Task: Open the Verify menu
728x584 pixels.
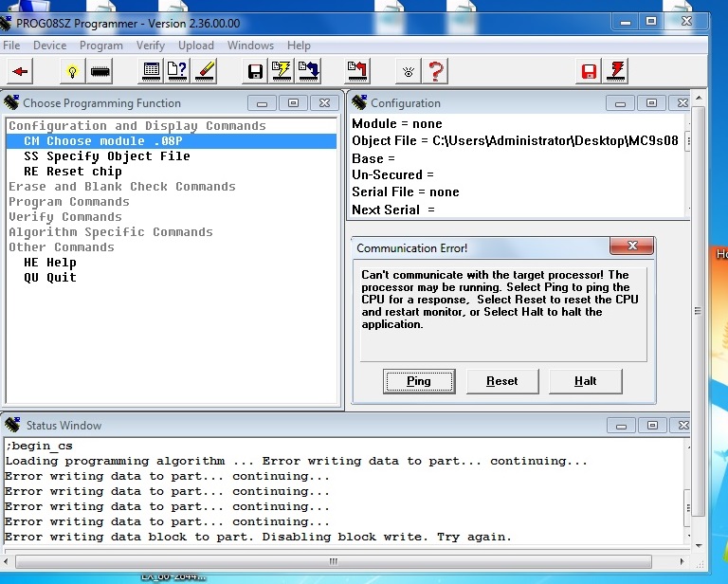Action: [x=150, y=46]
